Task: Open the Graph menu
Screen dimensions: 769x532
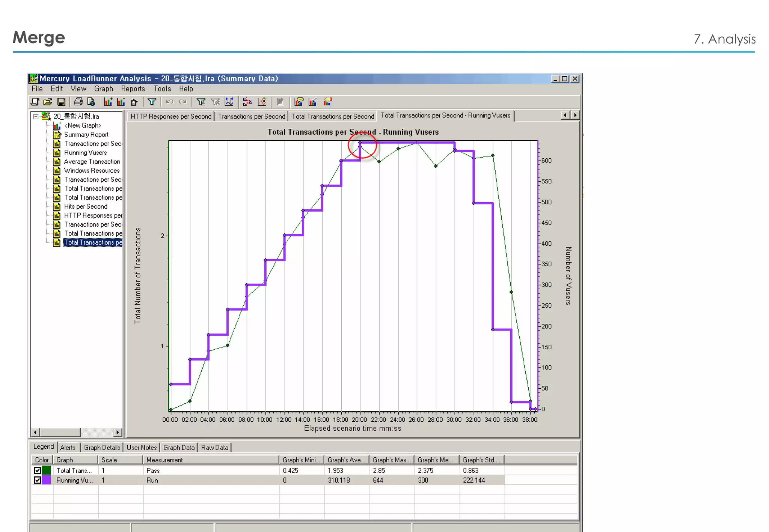Action: [104, 89]
